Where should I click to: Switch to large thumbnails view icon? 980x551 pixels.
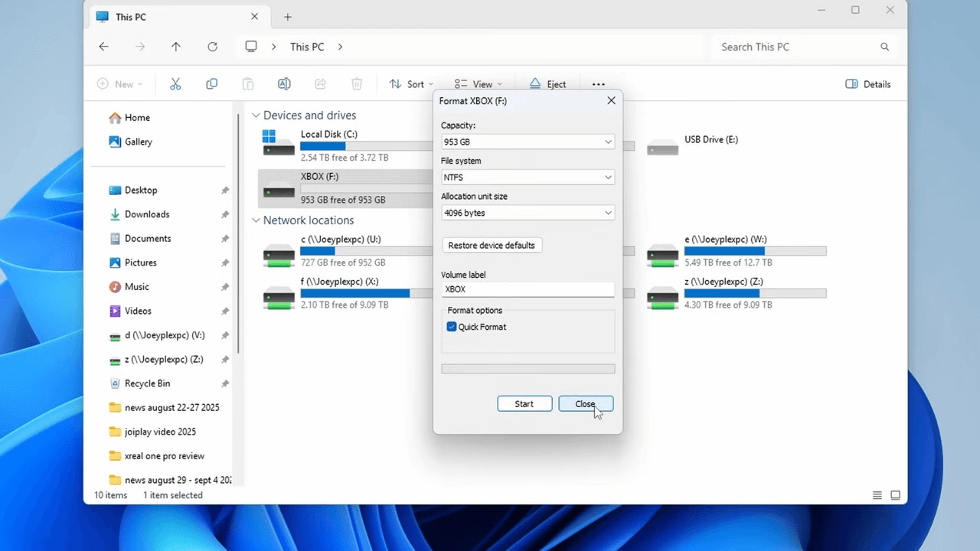click(x=895, y=495)
